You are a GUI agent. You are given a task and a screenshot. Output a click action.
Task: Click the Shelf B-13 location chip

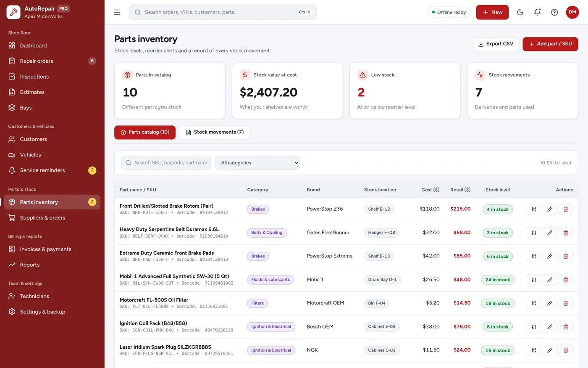[x=379, y=256]
